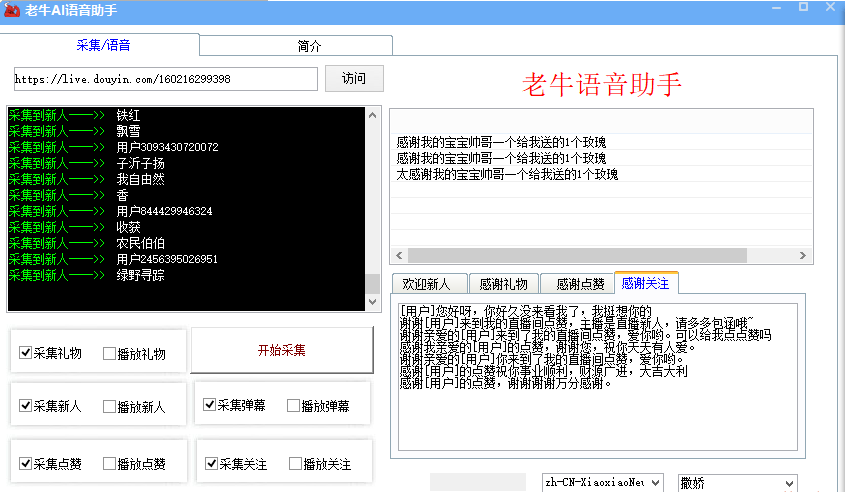Viewport: 845px width, 492px height.
Task: Go to the 感谢点赞 tab
Action: (577, 284)
